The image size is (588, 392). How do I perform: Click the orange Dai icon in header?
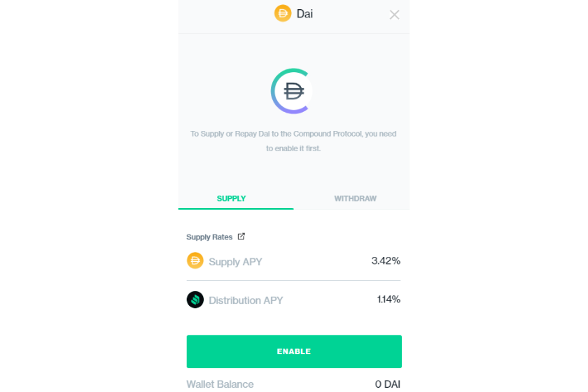click(283, 13)
